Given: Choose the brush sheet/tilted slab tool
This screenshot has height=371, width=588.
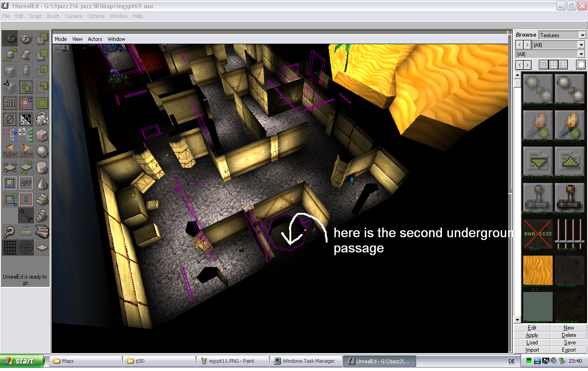Looking at the screenshot, I should point(26,55).
